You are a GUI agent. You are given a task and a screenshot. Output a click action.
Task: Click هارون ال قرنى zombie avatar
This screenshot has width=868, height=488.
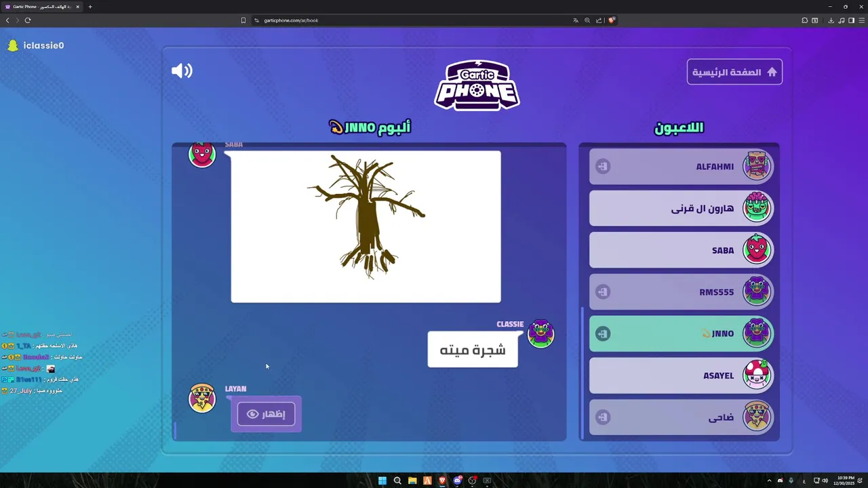[757, 207]
